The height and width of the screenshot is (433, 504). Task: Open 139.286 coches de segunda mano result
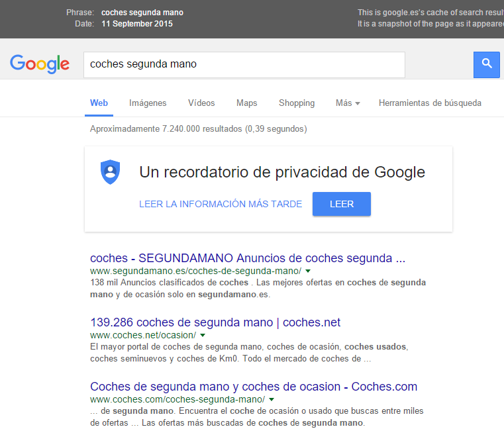point(215,322)
